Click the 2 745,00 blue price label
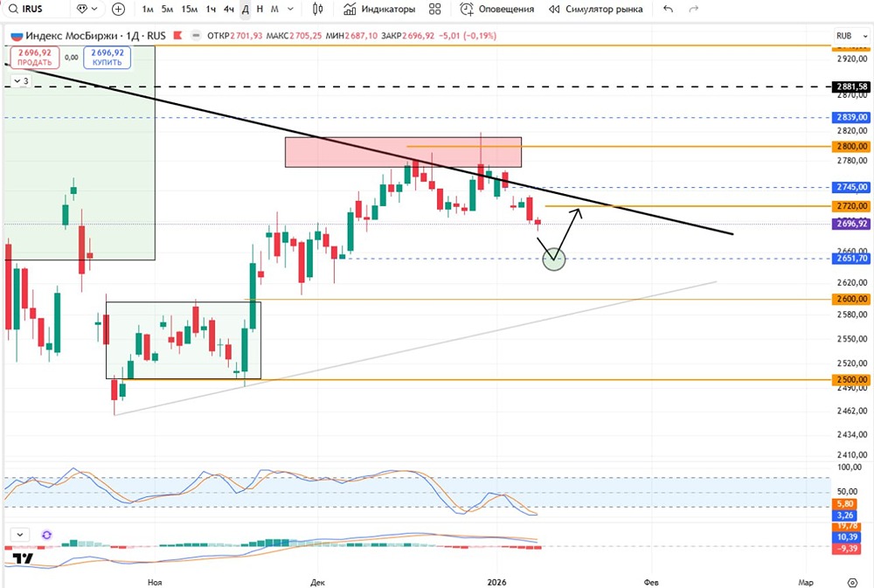 [851, 187]
